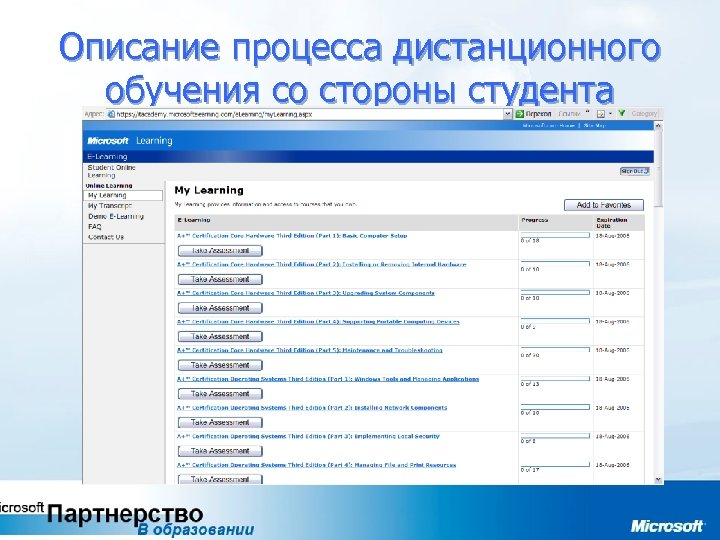Open Operating Systems Part 3: Implementing Local Security

pos(308,436)
